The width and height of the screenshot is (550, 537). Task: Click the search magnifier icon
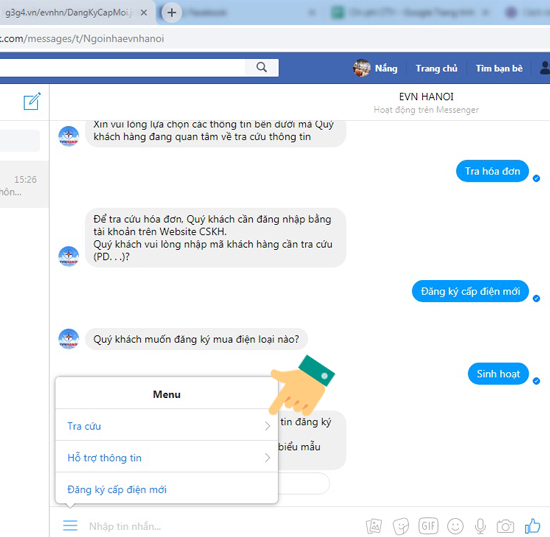click(261, 67)
